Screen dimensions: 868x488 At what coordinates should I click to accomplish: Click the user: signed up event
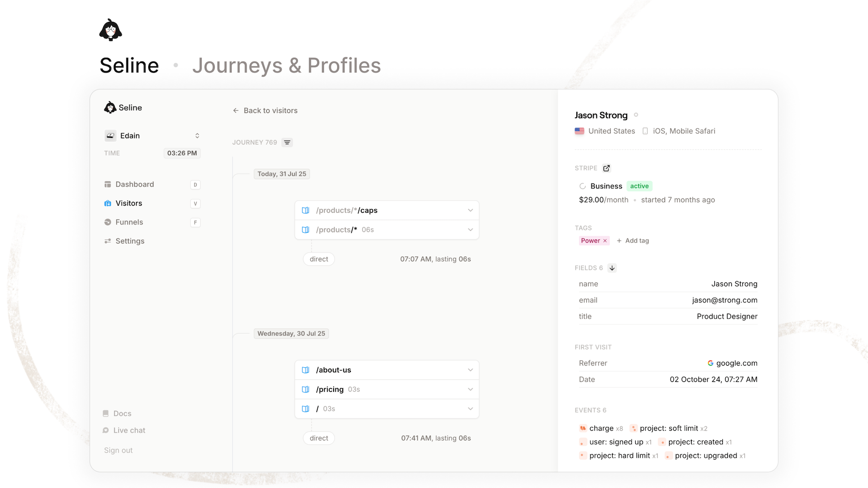[x=615, y=442]
